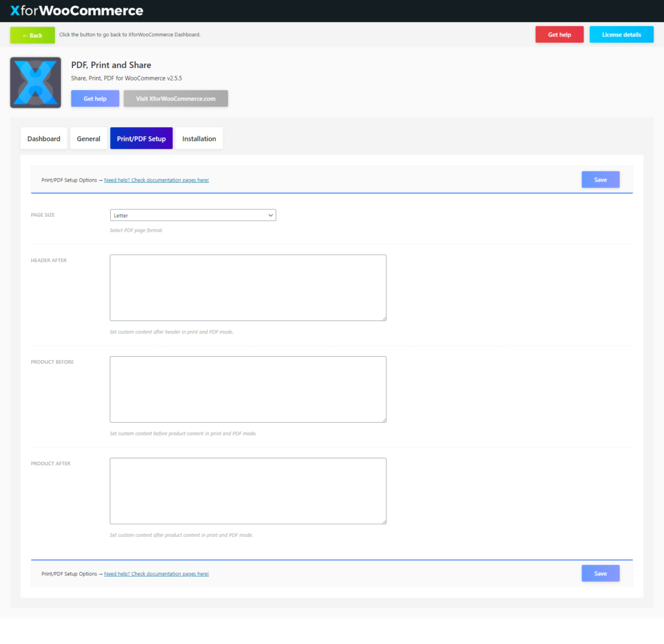The image size is (664, 644).
Task: Click the PDF, Print and Share plugin icon
Action: tap(36, 82)
